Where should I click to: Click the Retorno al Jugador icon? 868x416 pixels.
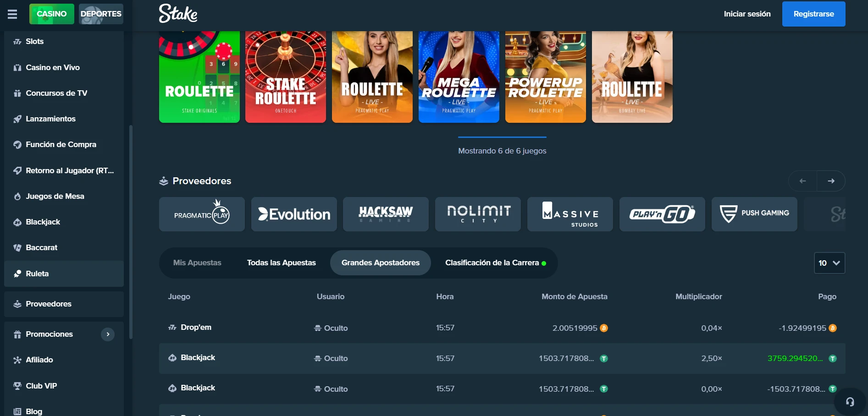tap(17, 171)
